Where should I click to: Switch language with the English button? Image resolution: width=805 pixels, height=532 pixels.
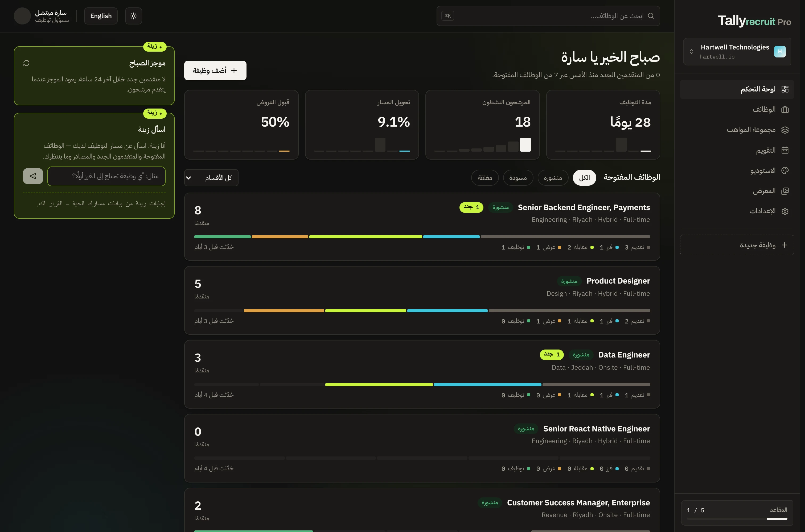click(101, 16)
